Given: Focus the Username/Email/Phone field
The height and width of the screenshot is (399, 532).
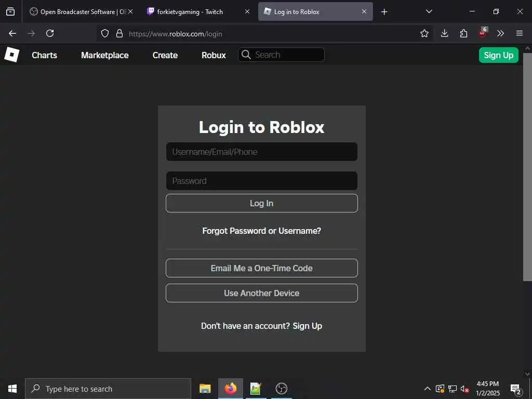Looking at the screenshot, I should click(x=262, y=152).
